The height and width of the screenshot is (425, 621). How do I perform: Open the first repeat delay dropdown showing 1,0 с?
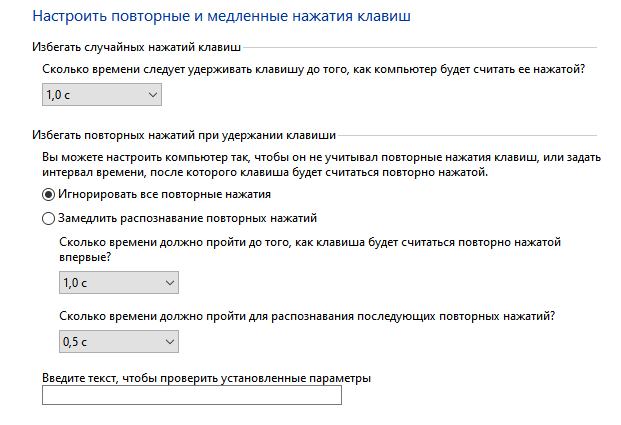[118, 283]
